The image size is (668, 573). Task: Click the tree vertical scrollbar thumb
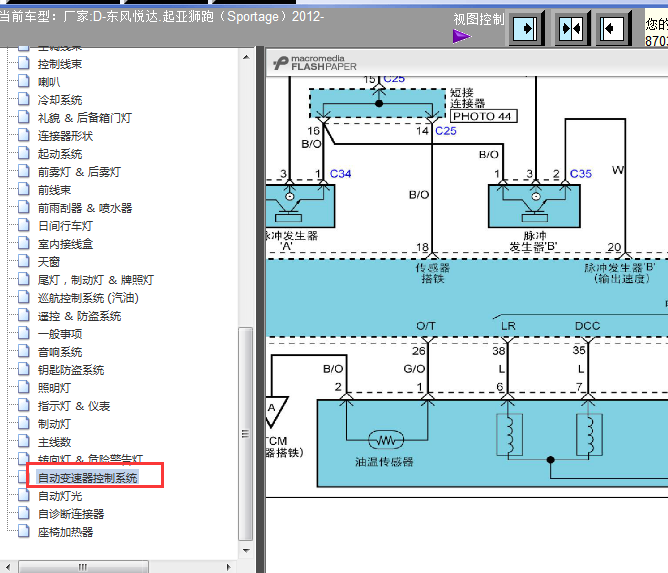245,433
